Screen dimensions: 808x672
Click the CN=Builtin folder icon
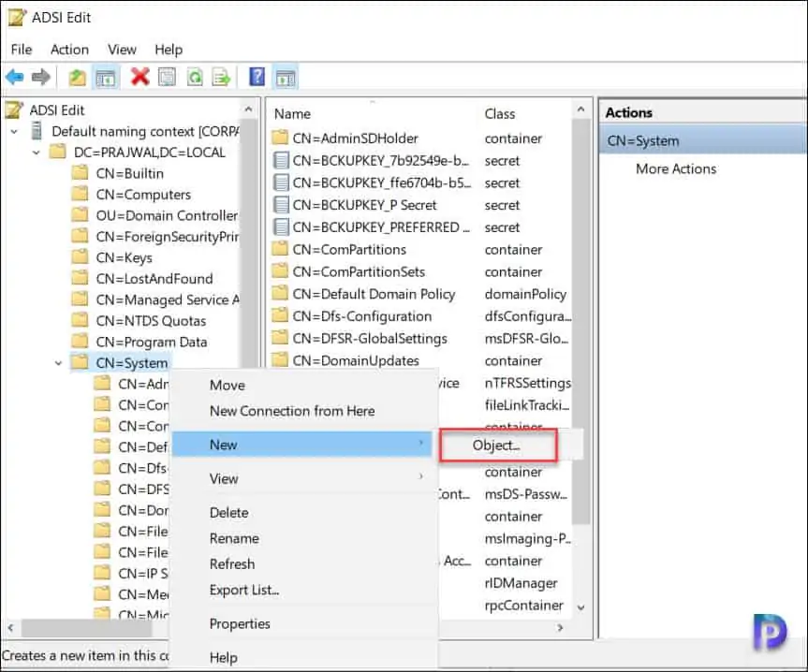[80, 172]
